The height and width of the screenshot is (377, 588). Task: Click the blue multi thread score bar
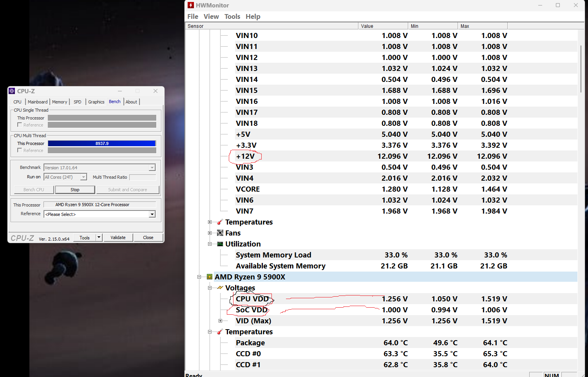point(102,143)
